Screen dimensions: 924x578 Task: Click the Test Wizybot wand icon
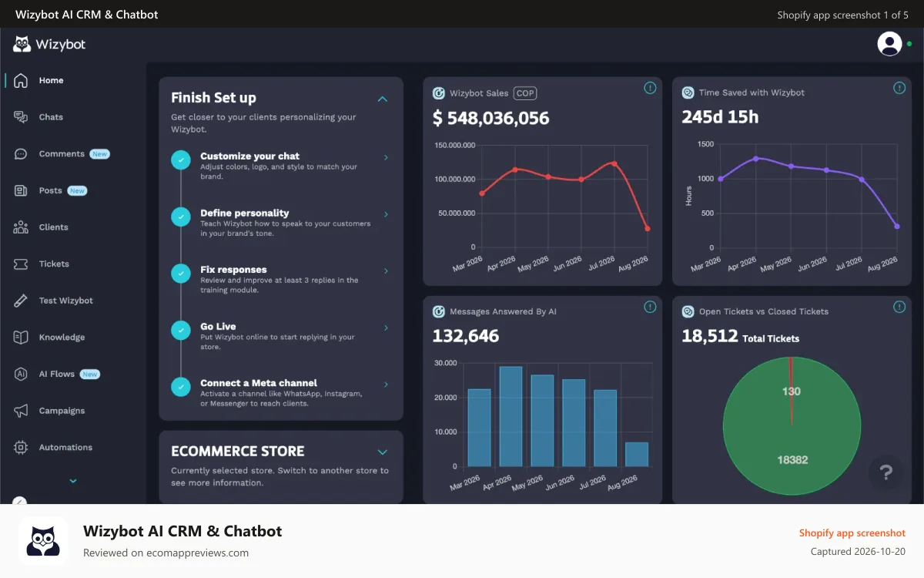pyautogui.click(x=21, y=301)
